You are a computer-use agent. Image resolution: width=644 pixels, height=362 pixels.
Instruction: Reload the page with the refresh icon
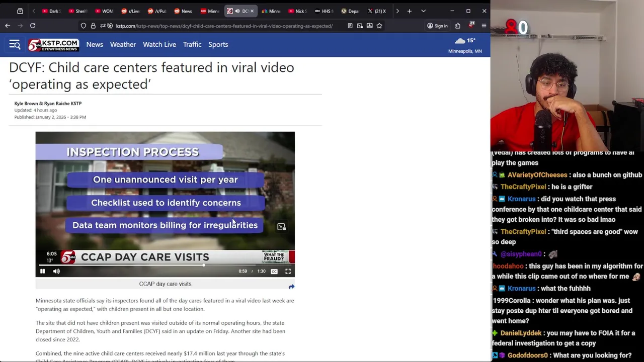33,26
